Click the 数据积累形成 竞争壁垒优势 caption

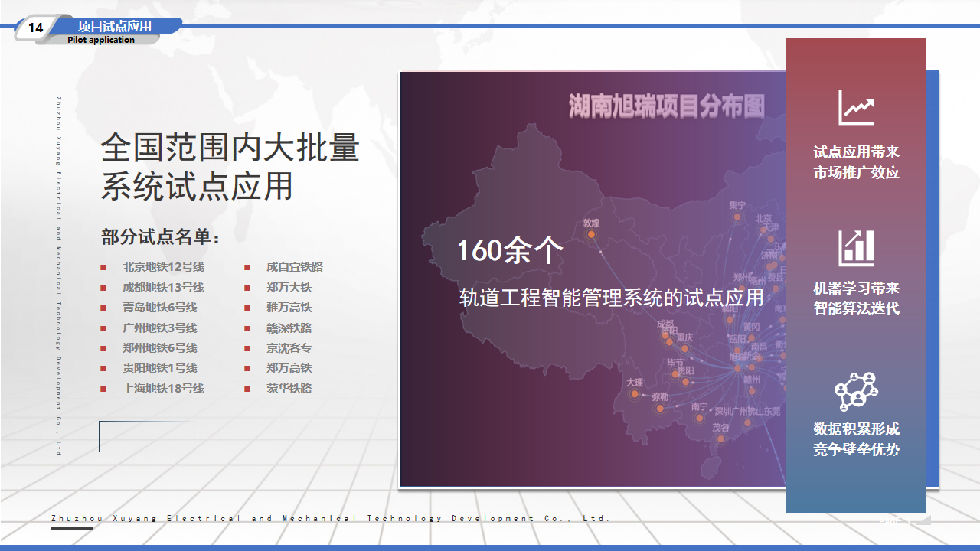(x=856, y=439)
